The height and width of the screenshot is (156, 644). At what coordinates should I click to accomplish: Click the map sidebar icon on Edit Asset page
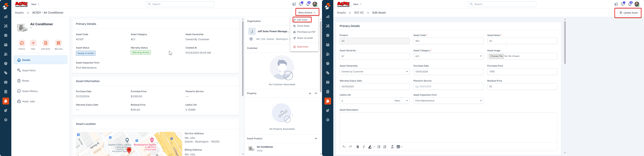pyautogui.click(x=328, y=82)
